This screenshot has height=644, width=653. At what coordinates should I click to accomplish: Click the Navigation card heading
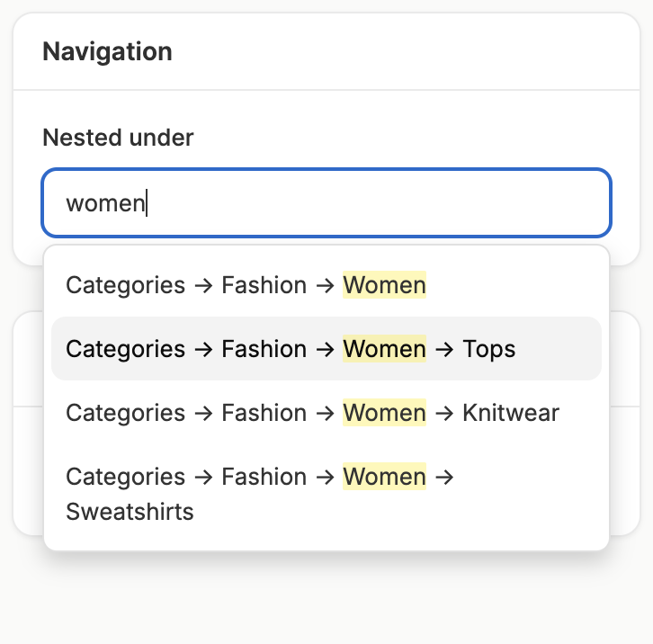(107, 52)
